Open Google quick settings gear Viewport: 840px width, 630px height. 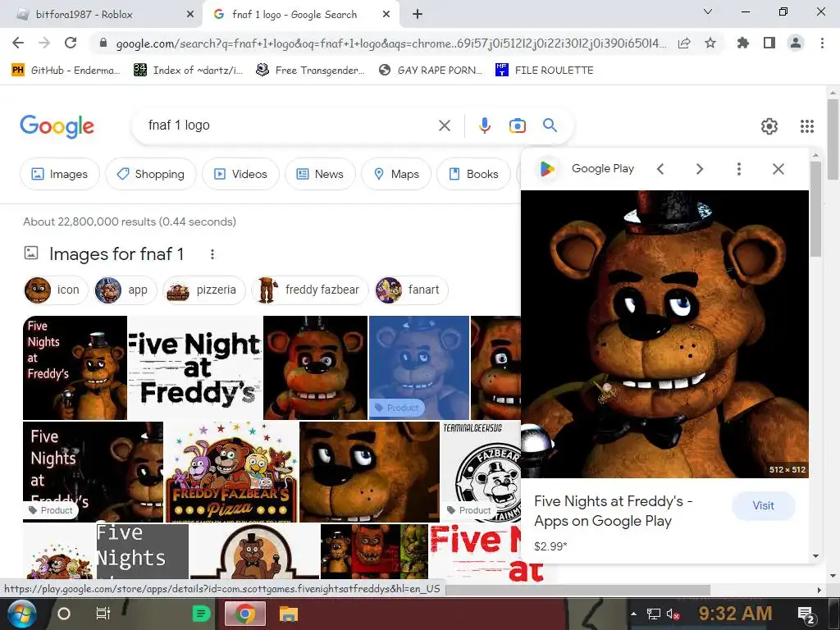pos(769,126)
